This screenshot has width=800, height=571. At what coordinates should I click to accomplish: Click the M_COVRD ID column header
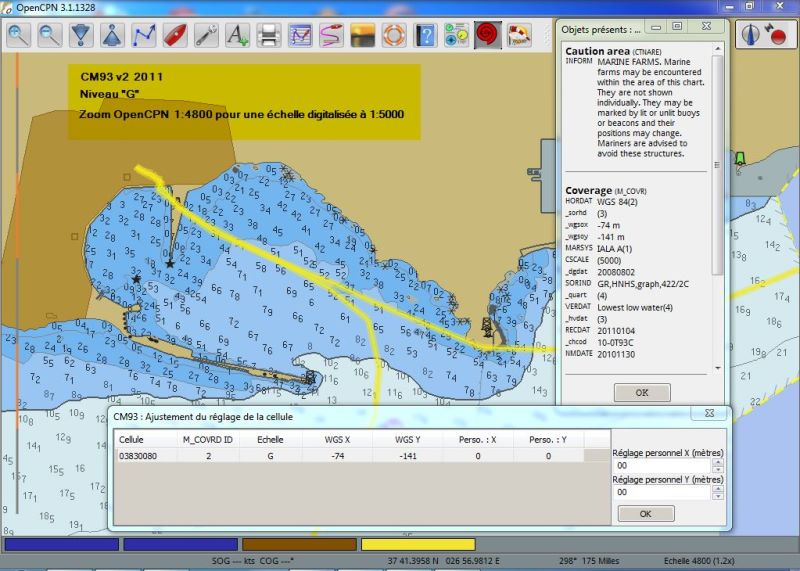click(x=208, y=439)
